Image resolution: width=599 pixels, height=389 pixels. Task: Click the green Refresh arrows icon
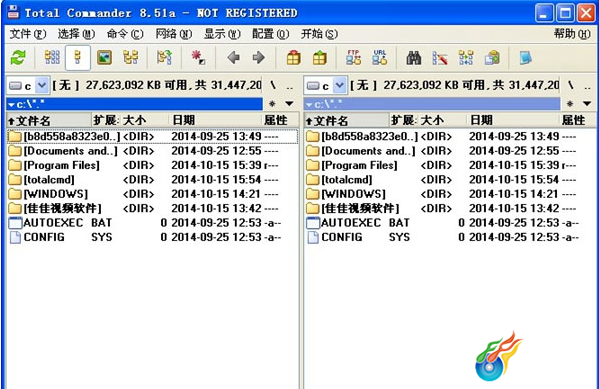[18, 58]
